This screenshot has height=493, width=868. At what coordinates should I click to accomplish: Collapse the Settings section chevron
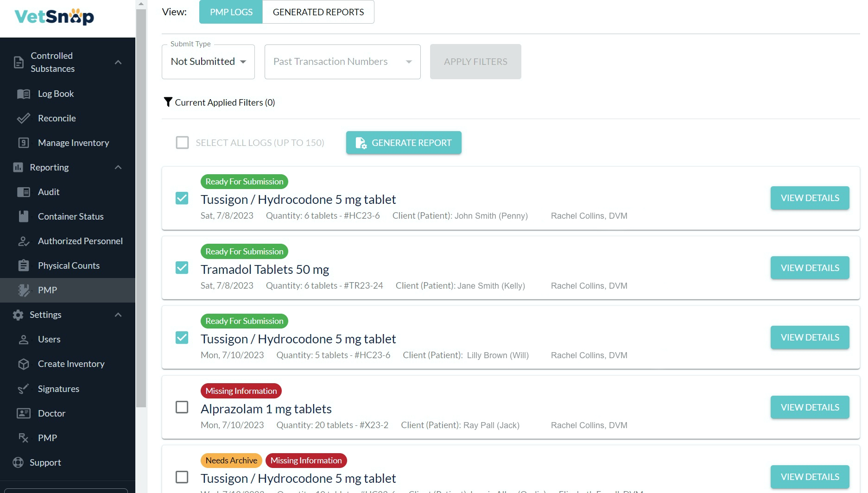(118, 315)
